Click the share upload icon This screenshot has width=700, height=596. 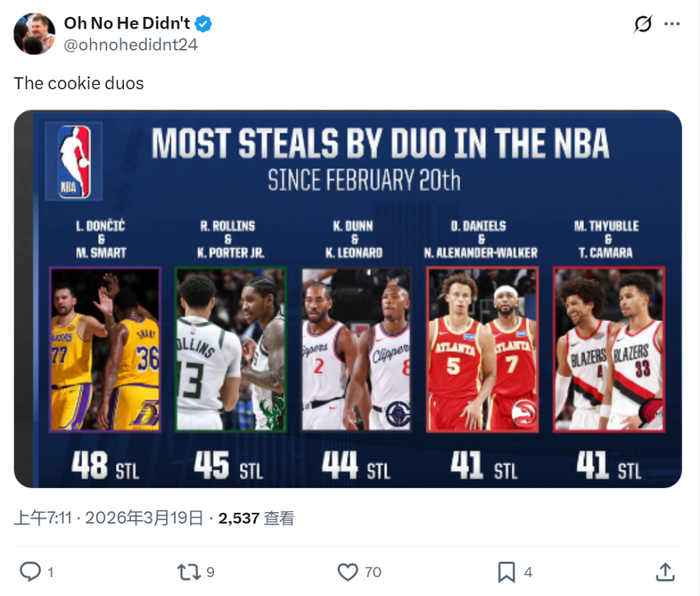[x=665, y=571]
